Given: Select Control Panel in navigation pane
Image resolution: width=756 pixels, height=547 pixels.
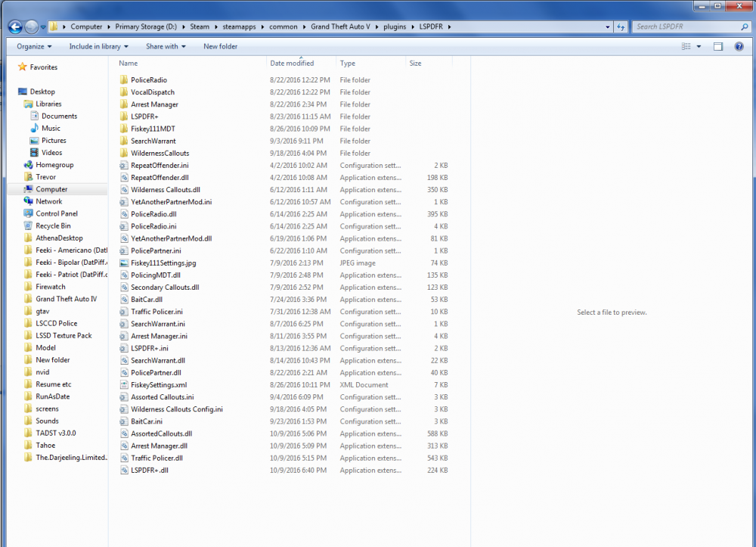Looking at the screenshot, I should click(x=57, y=213).
